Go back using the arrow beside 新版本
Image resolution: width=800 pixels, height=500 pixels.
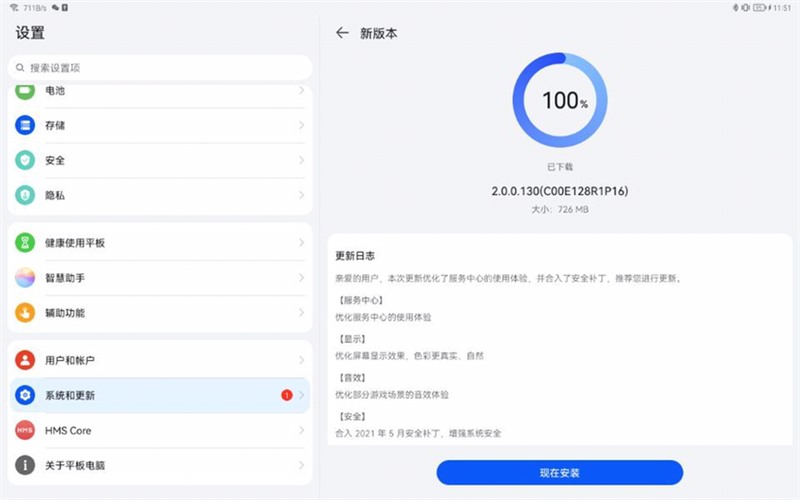[x=342, y=33]
